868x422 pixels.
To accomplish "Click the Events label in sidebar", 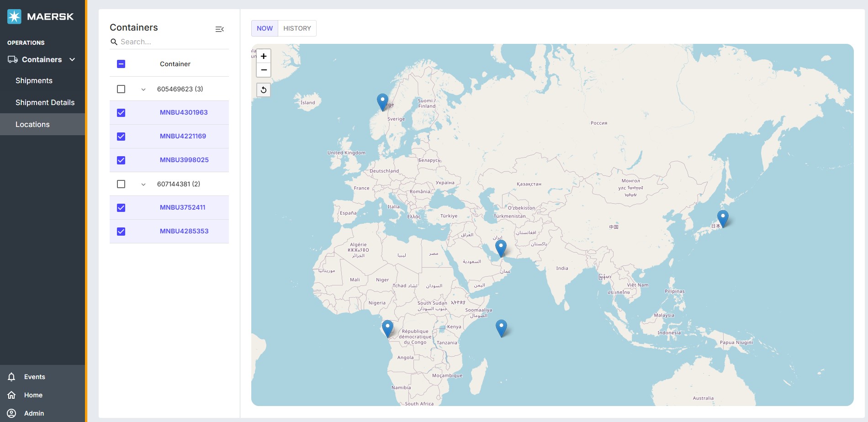I will pyautogui.click(x=35, y=377).
